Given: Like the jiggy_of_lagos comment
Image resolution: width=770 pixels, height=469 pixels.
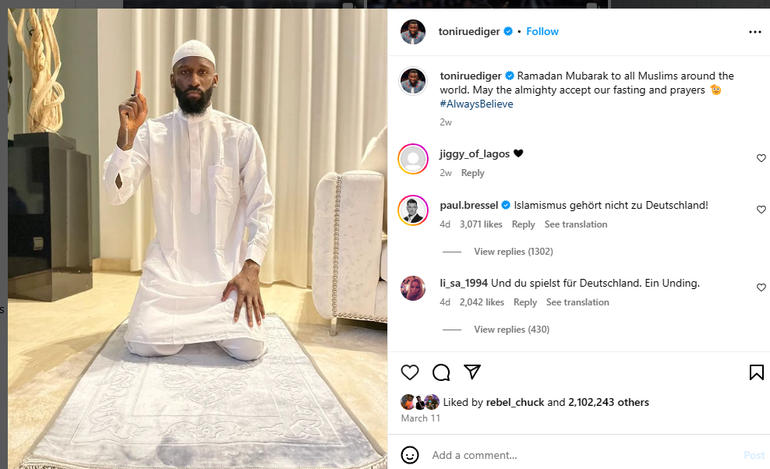Looking at the screenshot, I should 761,158.
